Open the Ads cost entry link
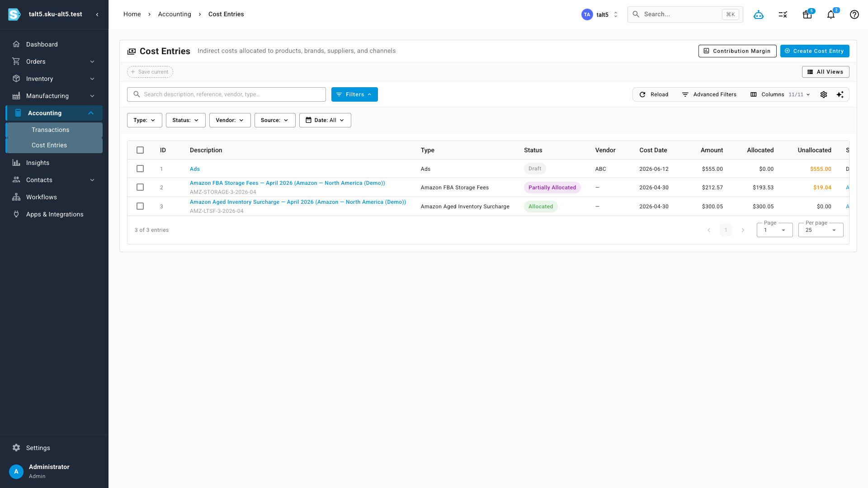This screenshot has width=868, height=488. 195,169
